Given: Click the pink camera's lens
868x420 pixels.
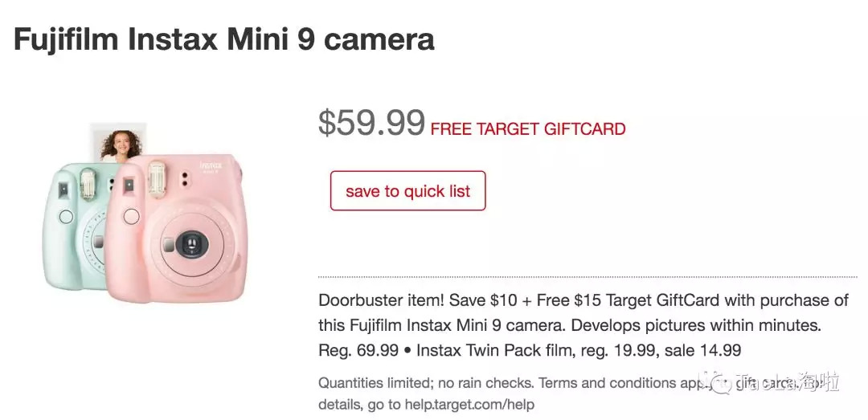Looking at the screenshot, I should pyautogui.click(x=191, y=244).
